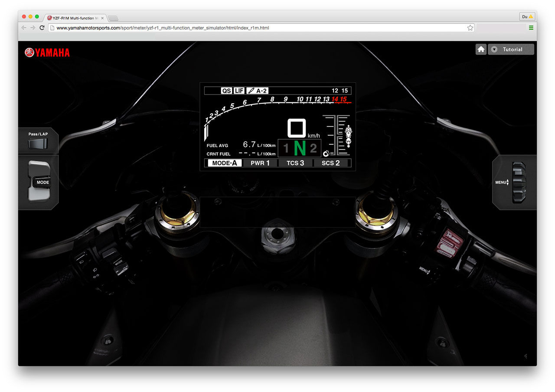Reload the page using the refresh icon
The height and width of the screenshot is (392, 555).
[x=42, y=28]
